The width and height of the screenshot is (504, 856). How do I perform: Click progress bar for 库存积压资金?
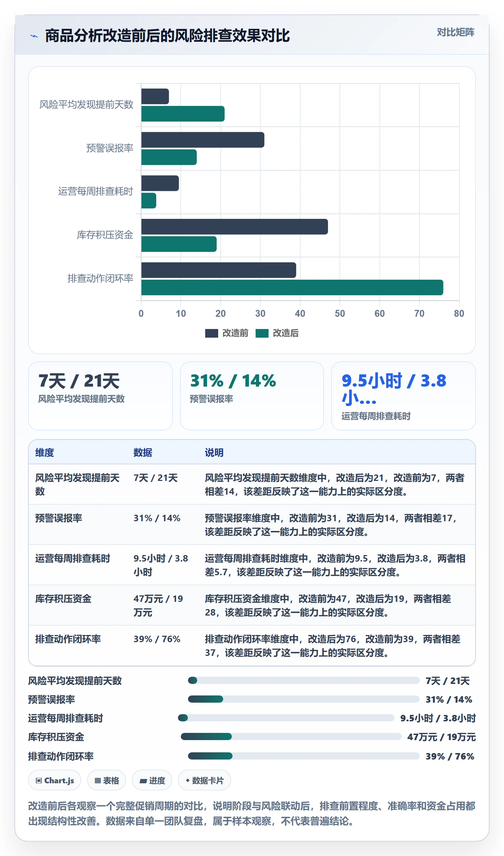pyautogui.click(x=291, y=736)
